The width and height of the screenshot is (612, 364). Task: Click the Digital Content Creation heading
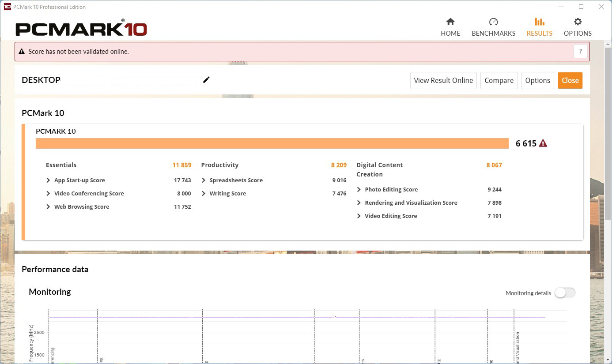379,169
